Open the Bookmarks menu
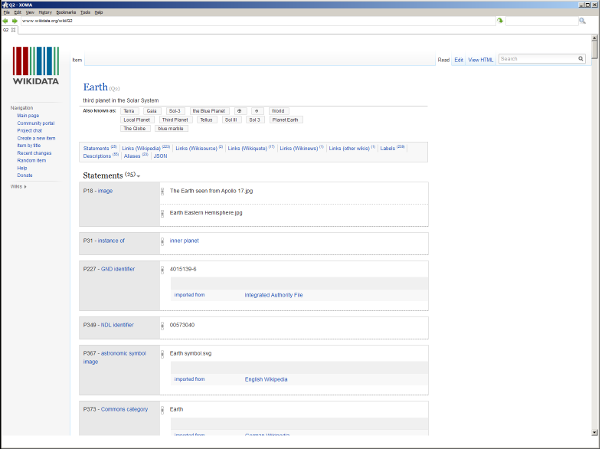The image size is (600, 449). 66,12
